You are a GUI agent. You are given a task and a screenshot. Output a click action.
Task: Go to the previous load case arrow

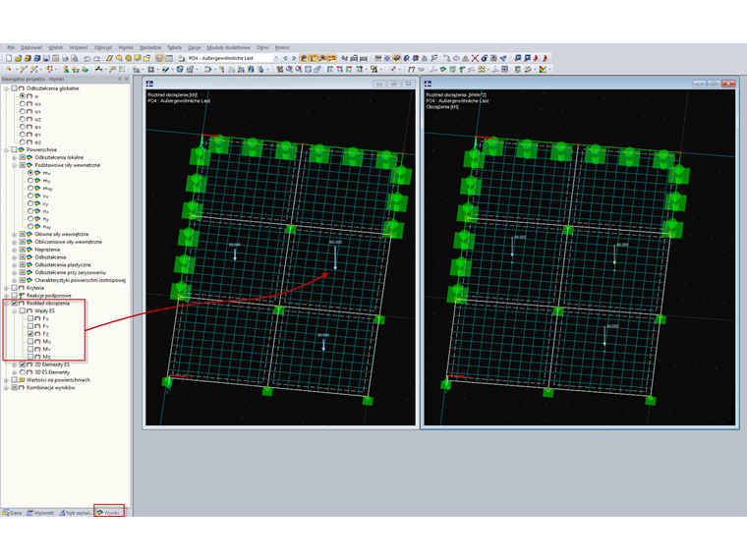(x=285, y=58)
